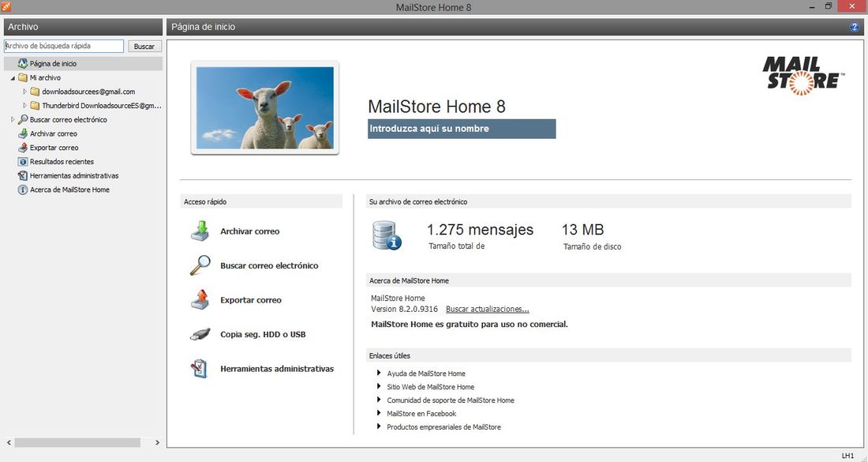Click the Acerca de MailStore Home info icon
This screenshot has height=462, width=868.
(23, 190)
